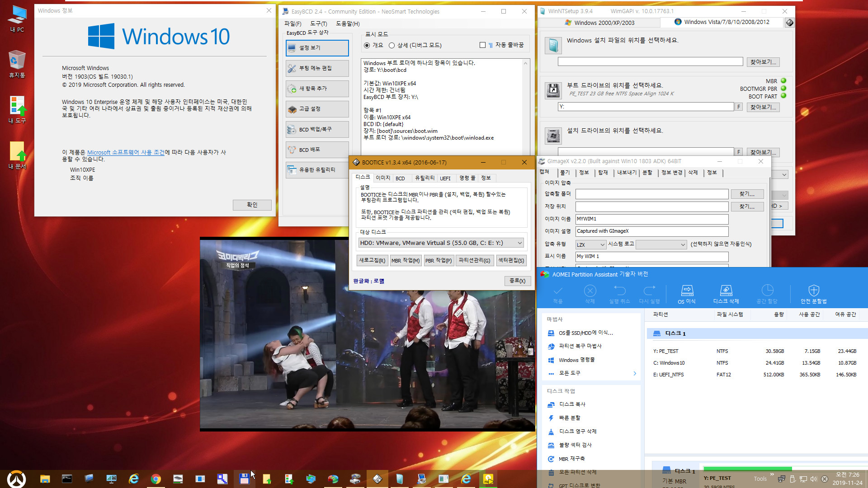Open 파일(F) menu in EasyBCD

tap(293, 23)
